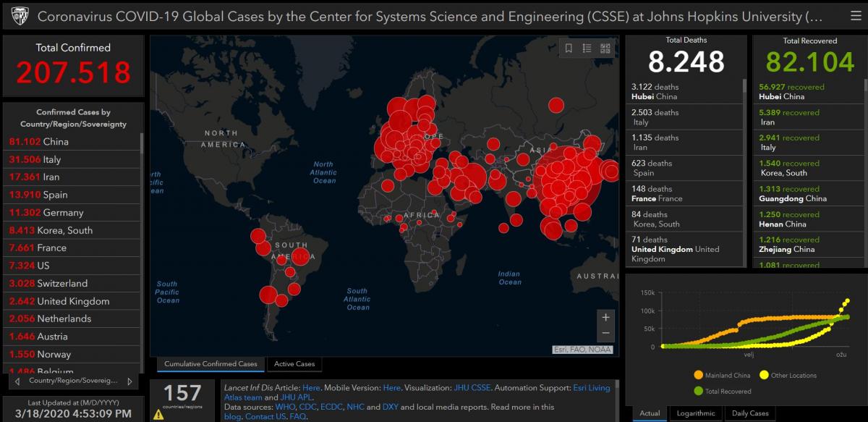Toggle the Total Recovered chart series
868x422 pixels.
point(723,392)
